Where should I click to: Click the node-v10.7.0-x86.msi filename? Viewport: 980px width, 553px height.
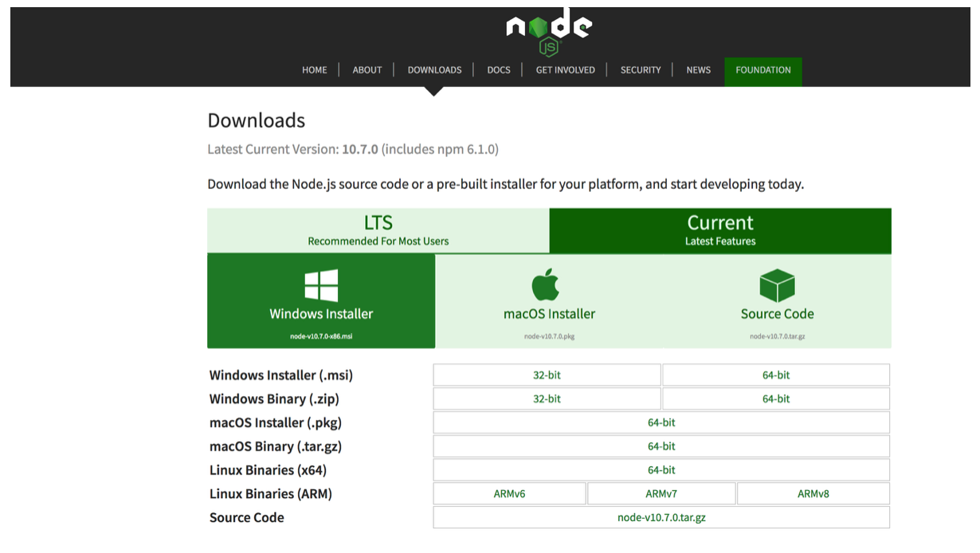coord(321,336)
